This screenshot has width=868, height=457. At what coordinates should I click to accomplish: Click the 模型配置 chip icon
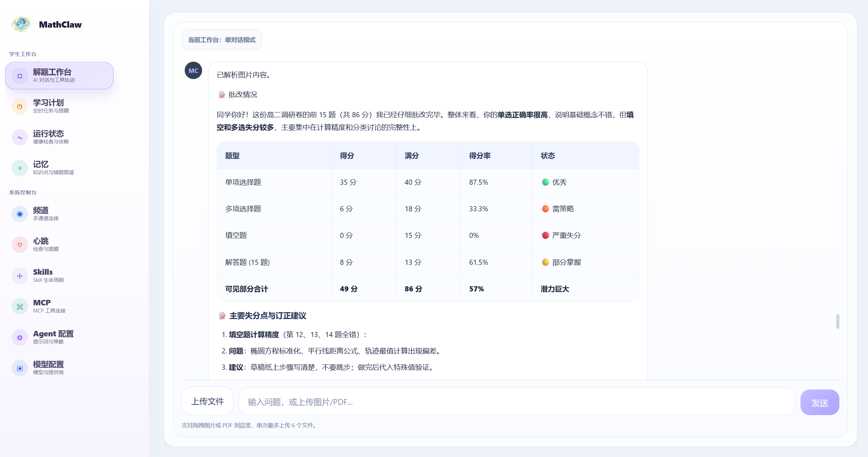tap(20, 368)
